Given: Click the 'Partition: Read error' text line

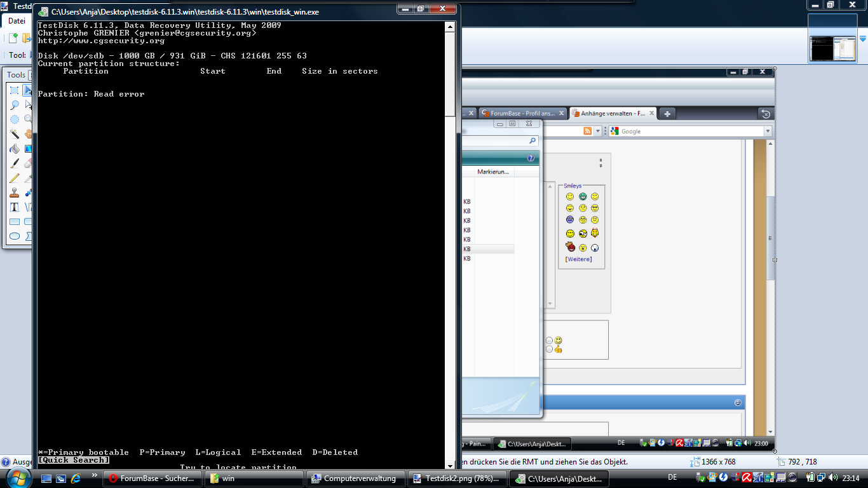Looking at the screenshot, I should tap(92, 94).
